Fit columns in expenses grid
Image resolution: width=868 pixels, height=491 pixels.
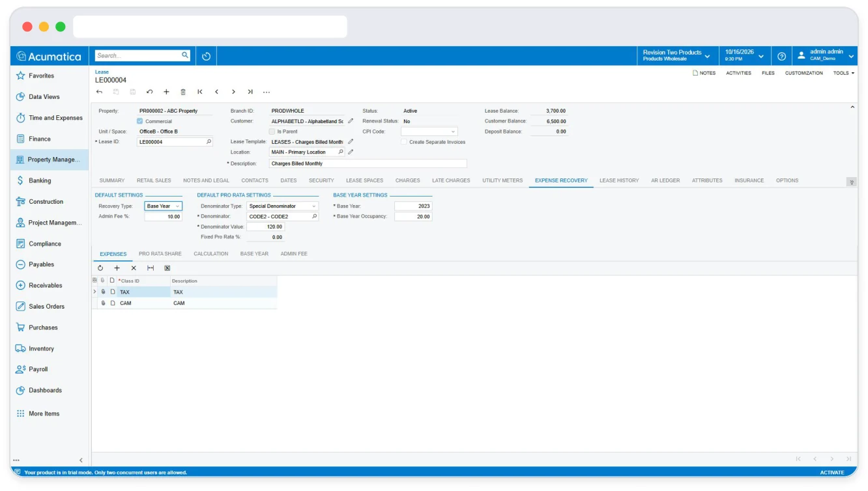[151, 268]
